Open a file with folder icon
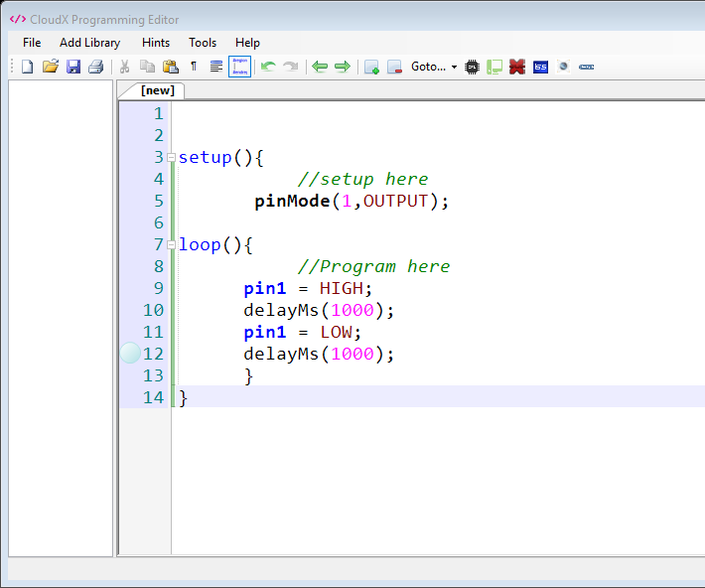The width and height of the screenshot is (705, 588). (50, 67)
